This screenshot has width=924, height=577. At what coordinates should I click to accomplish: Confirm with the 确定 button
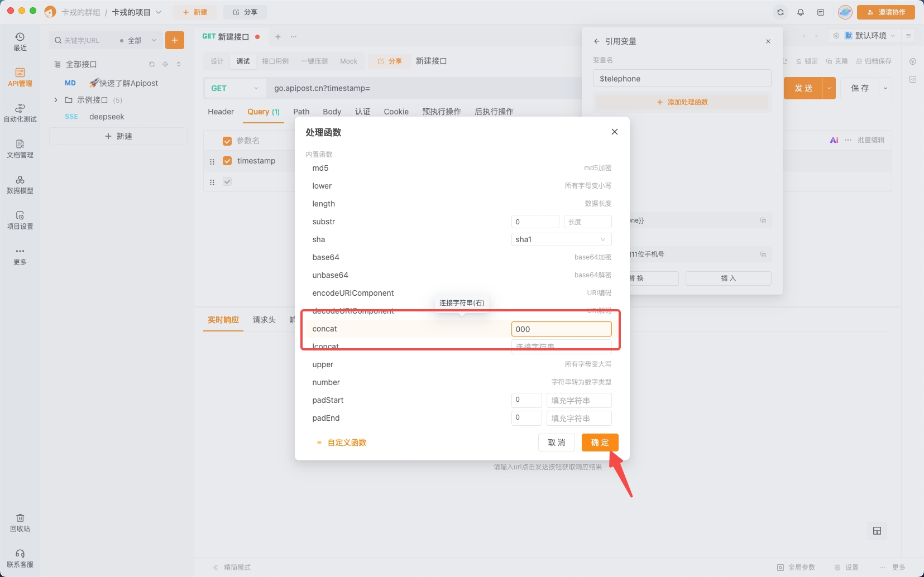tap(600, 443)
